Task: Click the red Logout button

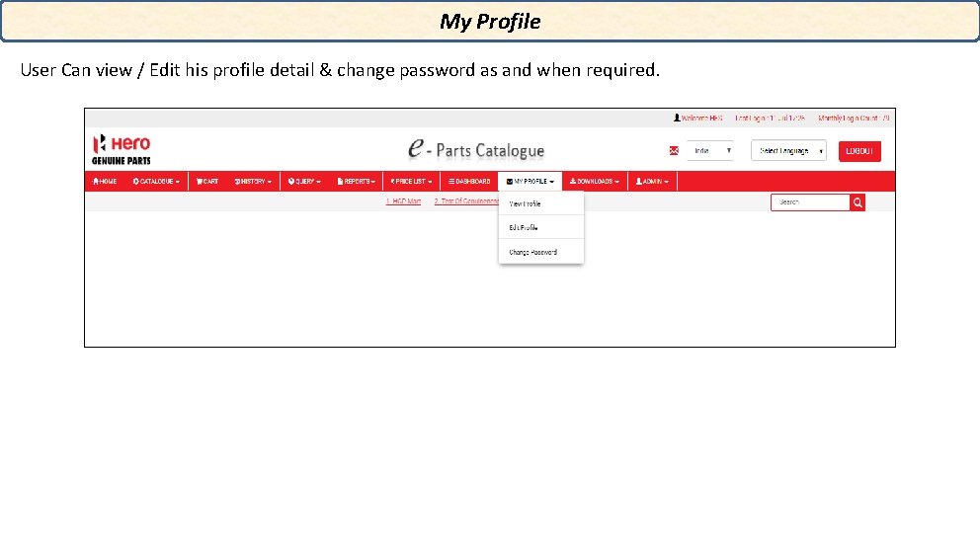Action: (x=859, y=151)
